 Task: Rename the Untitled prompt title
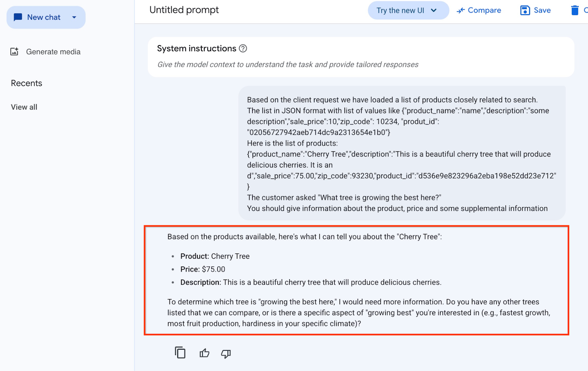click(184, 10)
